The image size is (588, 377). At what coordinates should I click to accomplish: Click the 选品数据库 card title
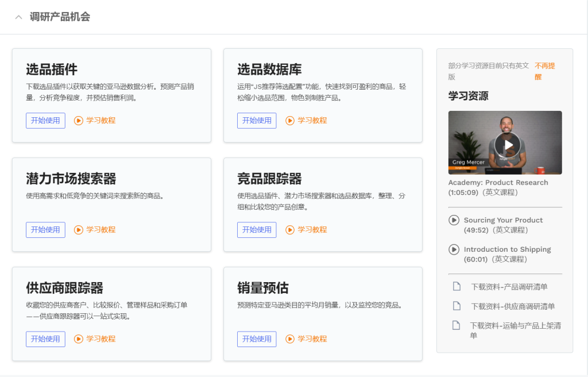pos(270,70)
